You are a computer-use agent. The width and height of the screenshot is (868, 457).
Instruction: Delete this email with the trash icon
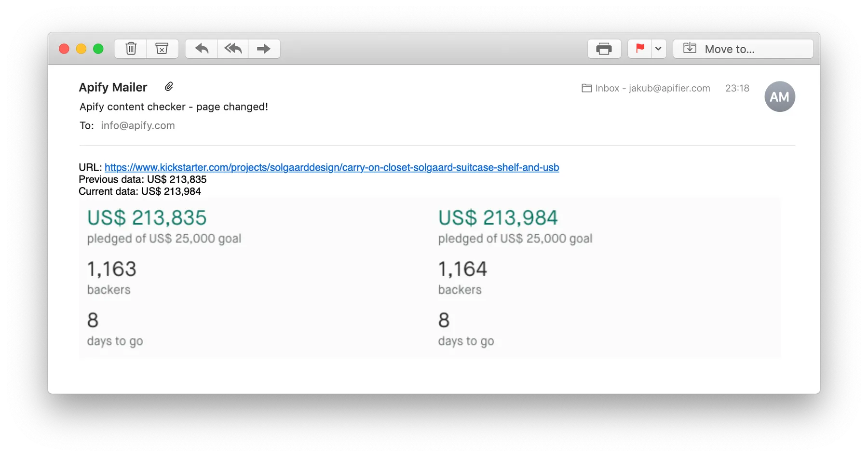(x=131, y=49)
